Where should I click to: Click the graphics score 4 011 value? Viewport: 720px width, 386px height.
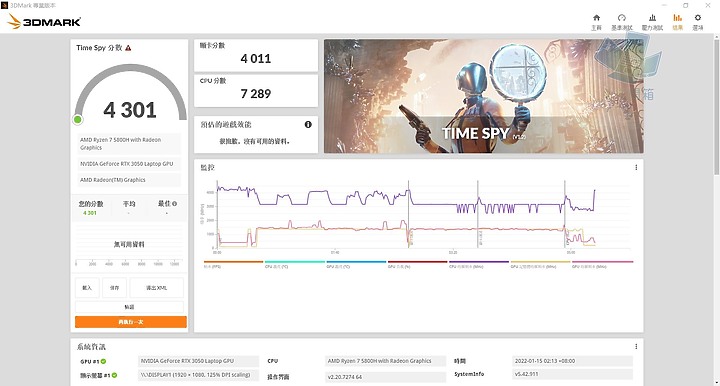pyautogui.click(x=256, y=59)
